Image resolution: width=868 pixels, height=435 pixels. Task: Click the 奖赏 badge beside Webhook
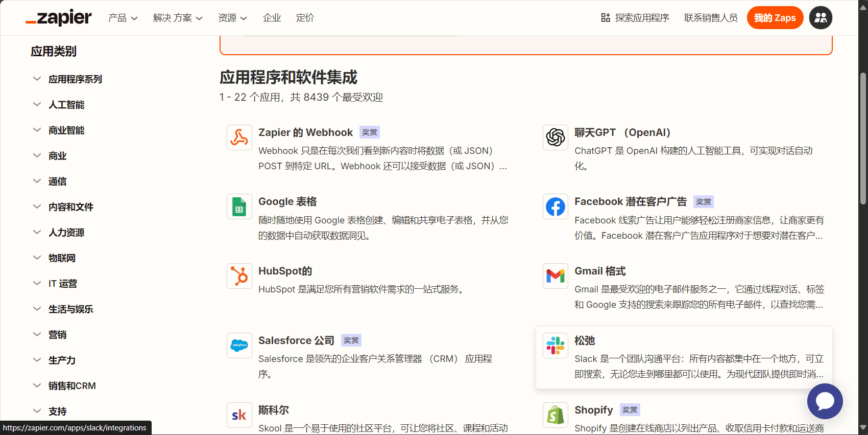click(x=370, y=132)
